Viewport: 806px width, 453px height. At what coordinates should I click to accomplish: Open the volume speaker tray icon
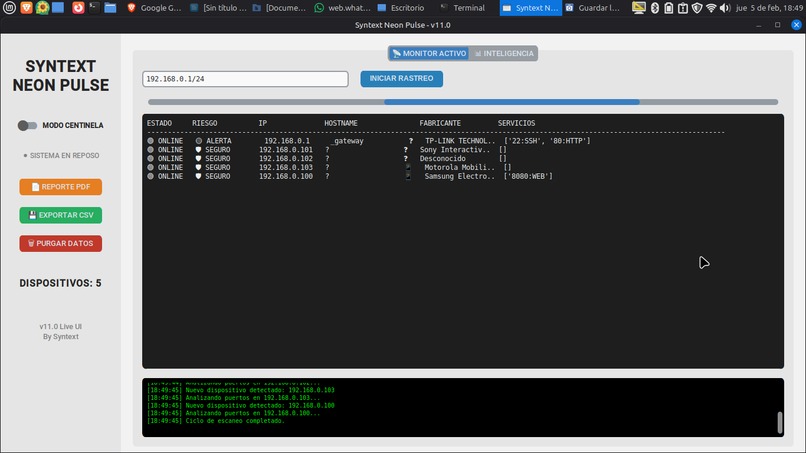pyautogui.click(x=725, y=8)
